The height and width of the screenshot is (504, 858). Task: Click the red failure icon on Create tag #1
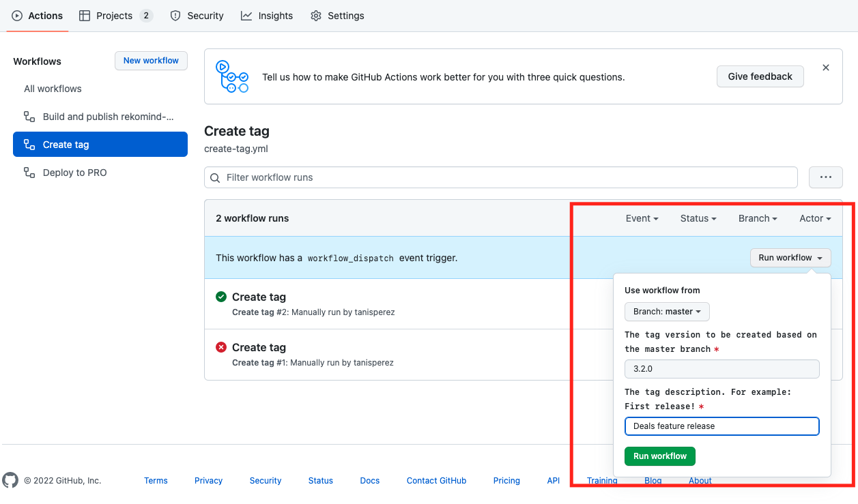tap(221, 347)
